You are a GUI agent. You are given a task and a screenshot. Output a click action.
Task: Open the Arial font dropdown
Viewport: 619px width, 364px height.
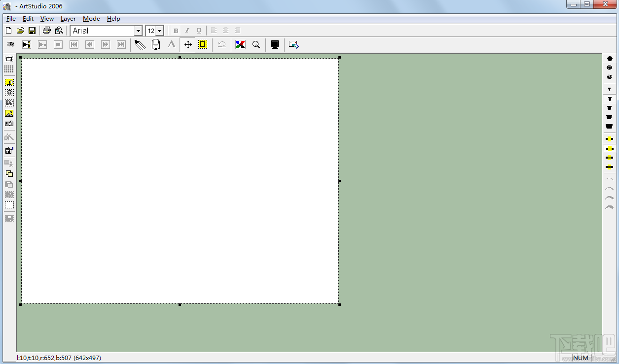138,31
